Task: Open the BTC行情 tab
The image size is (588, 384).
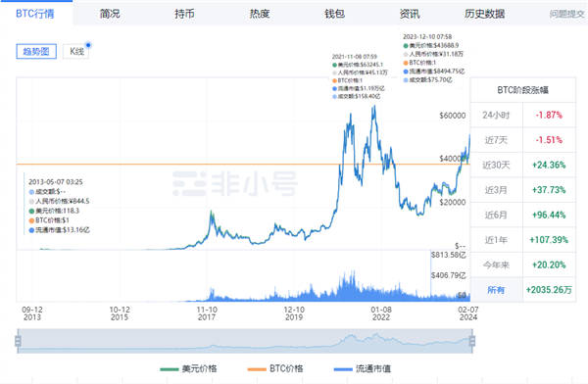Action: click(35, 14)
